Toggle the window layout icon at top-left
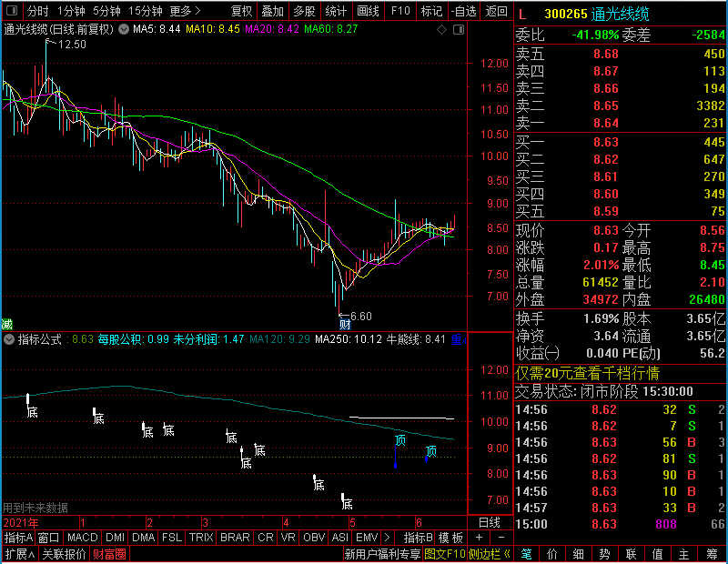Screen dimensions: 728x564 tap(13, 11)
